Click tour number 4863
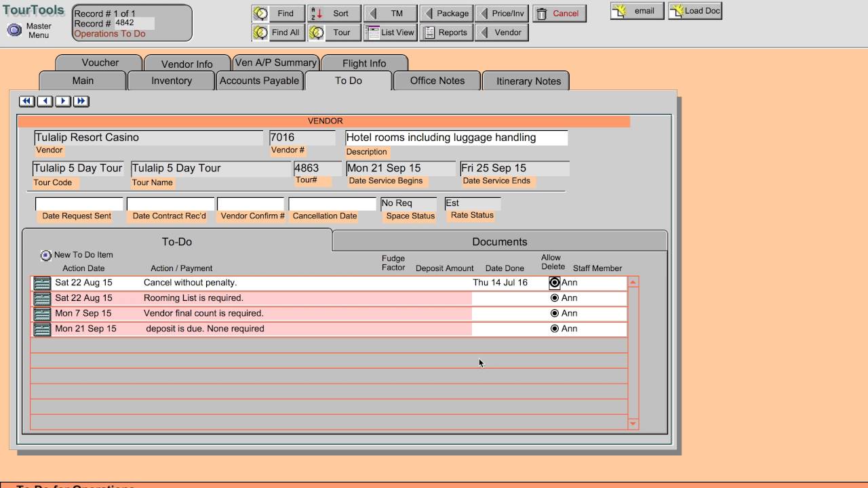Screen dimensions: 868x488 point(317,168)
